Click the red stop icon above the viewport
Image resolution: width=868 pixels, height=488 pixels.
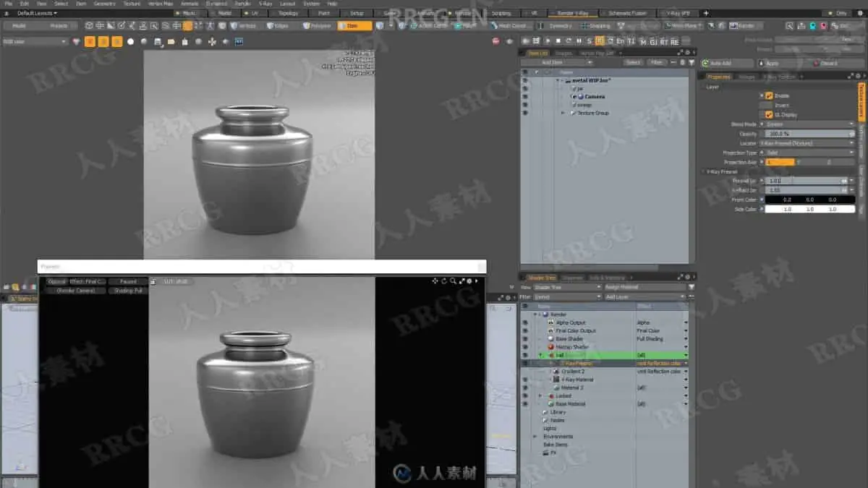(x=495, y=41)
